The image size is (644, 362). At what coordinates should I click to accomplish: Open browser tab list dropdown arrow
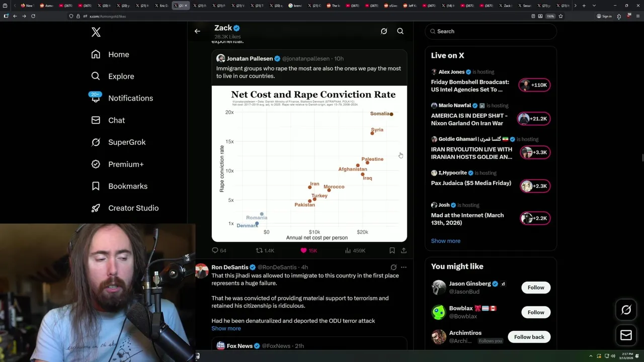pos(594,6)
